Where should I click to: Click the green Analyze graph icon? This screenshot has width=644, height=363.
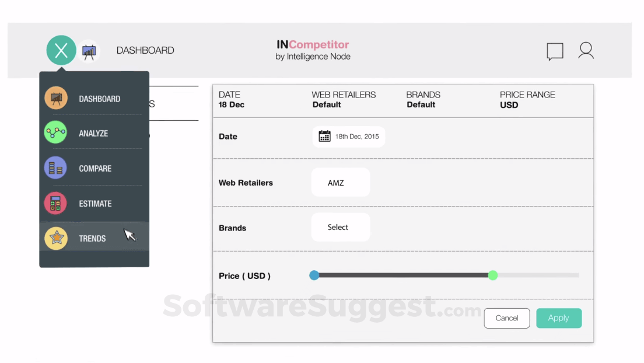[x=56, y=133]
